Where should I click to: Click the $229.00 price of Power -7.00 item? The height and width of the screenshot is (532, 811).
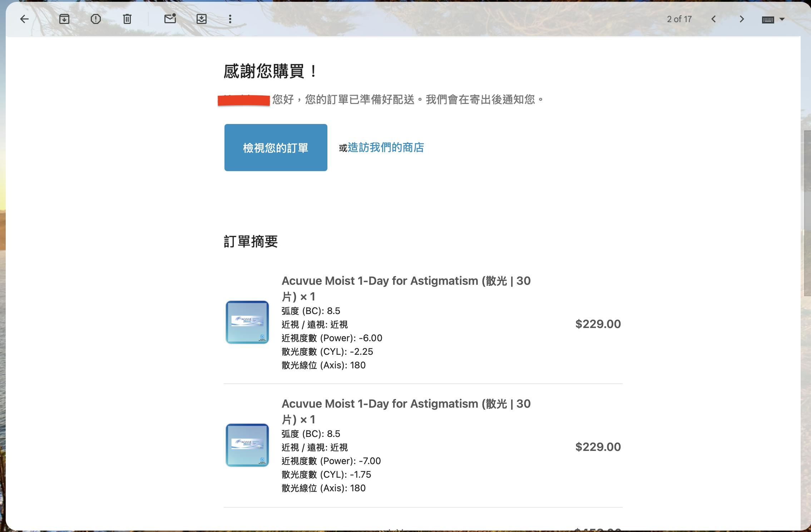pyautogui.click(x=598, y=447)
